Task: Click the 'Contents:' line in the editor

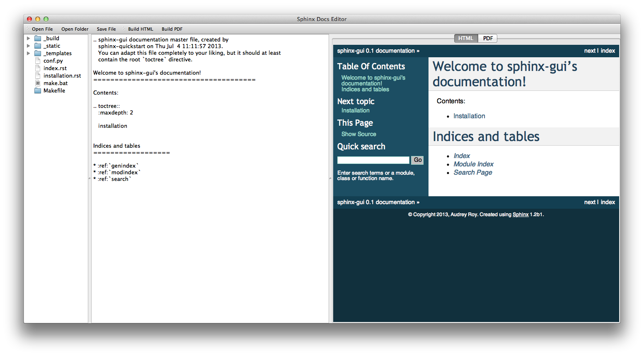Action: [x=106, y=93]
